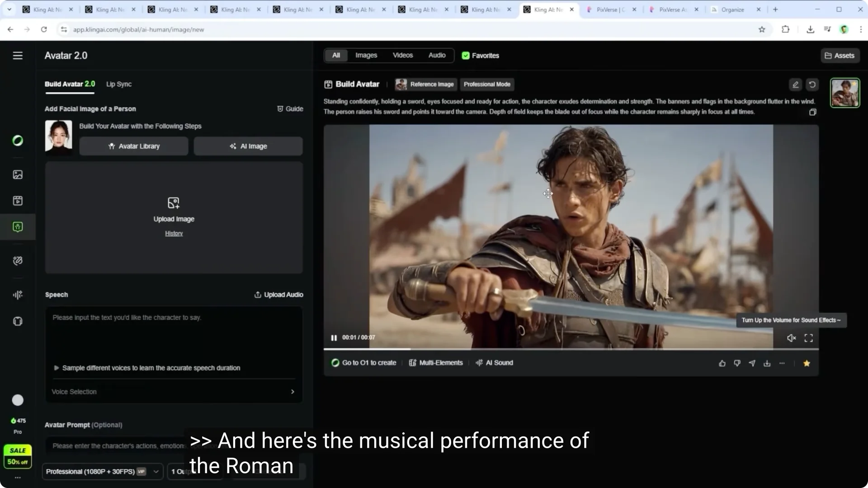Open the video generation sidebar icon
The image size is (868, 488).
[x=18, y=201]
